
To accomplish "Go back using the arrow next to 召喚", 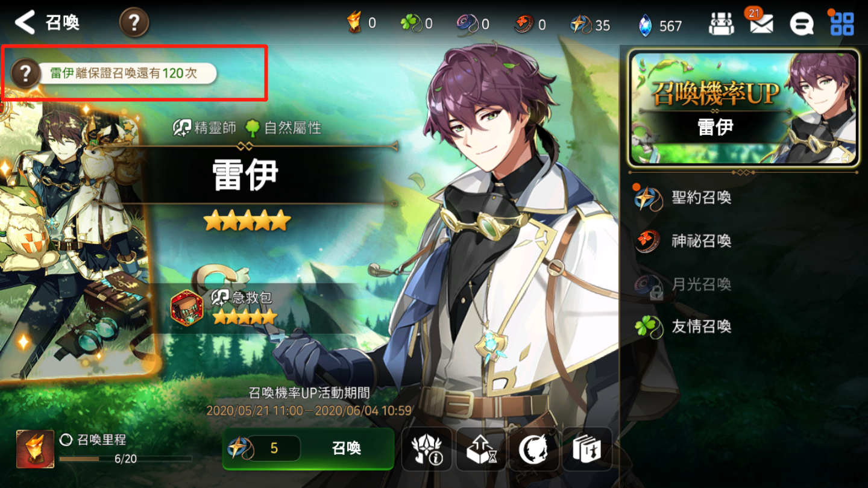I will point(25,23).
